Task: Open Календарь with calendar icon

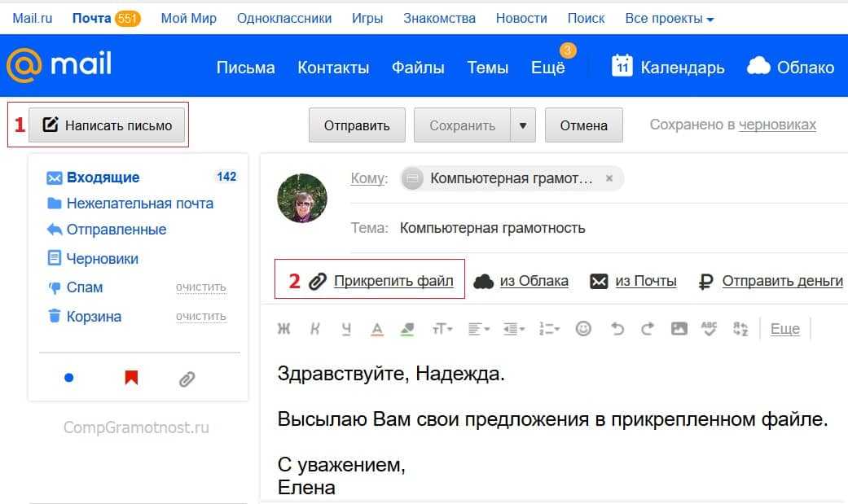Action: coord(669,67)
